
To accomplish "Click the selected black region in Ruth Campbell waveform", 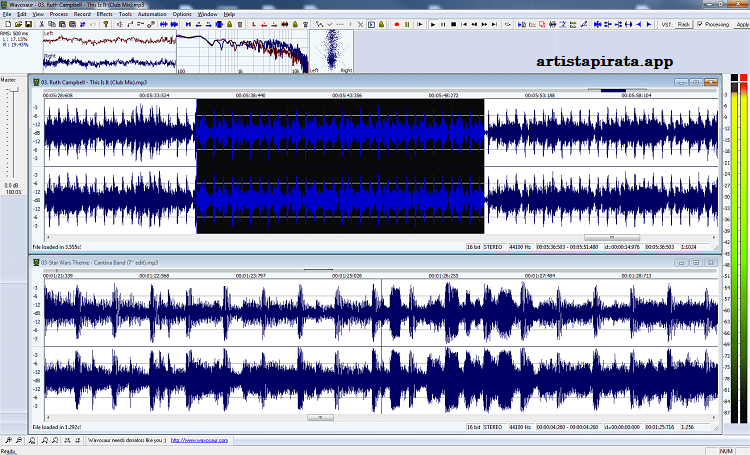I will (340, 166).
